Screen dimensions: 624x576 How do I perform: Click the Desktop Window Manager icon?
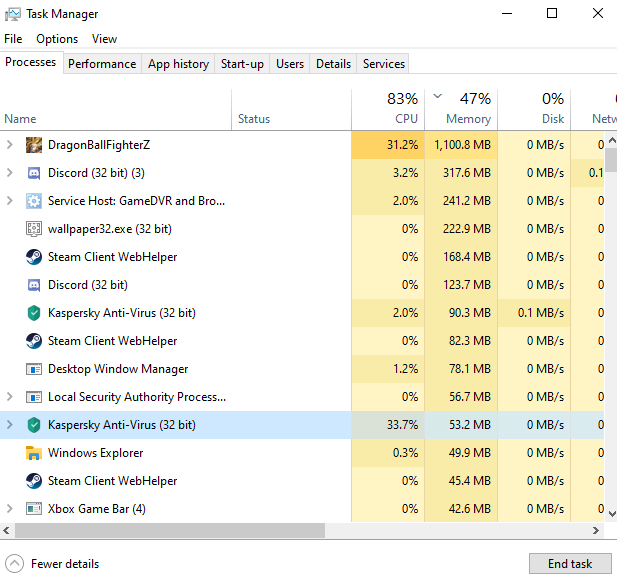34,369
